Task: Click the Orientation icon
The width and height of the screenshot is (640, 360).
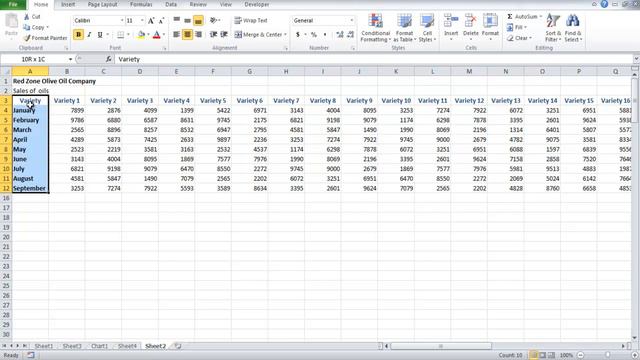Action: coord(213,20)
